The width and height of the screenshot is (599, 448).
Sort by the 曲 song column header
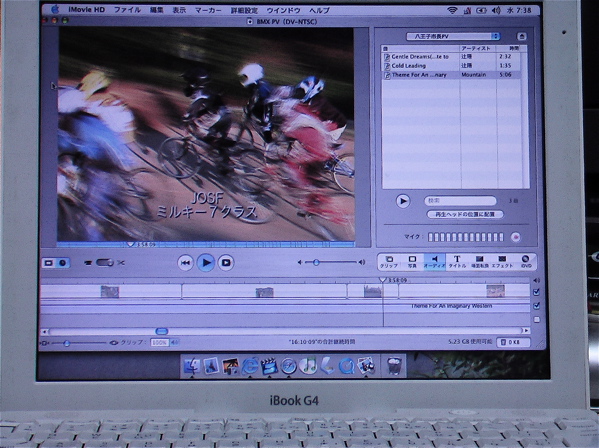coord(421,49)
